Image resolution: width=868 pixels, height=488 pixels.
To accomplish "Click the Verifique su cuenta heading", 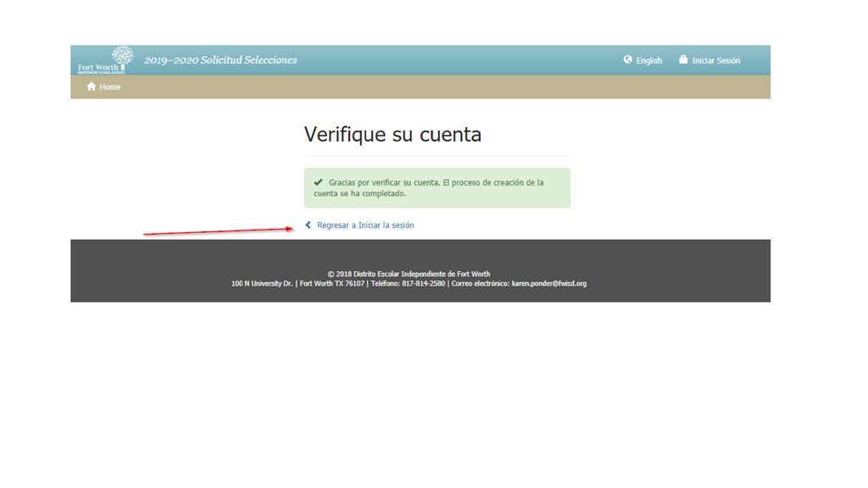I will (393, 135).
